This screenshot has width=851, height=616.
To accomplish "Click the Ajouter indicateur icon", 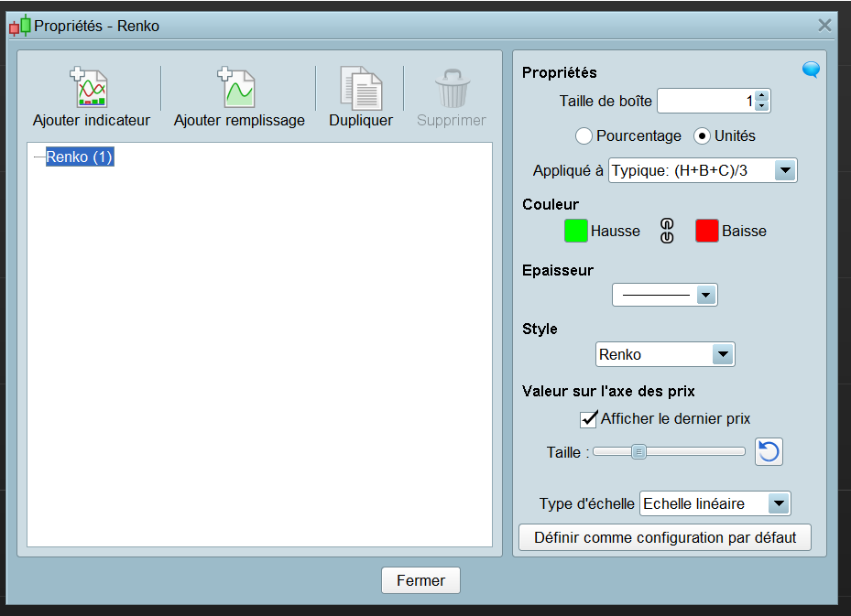I will [89, 88].
